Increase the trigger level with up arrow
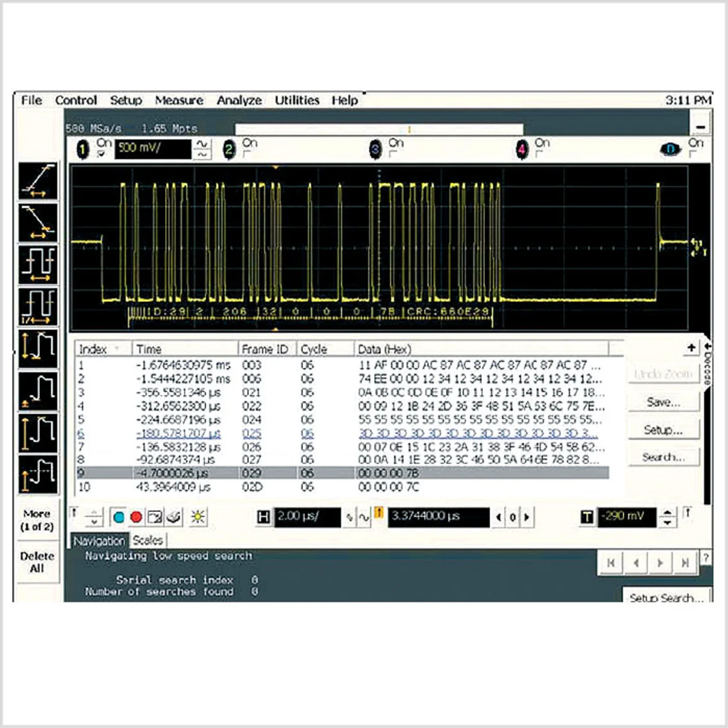728x728 pixels. pos(667,511)
